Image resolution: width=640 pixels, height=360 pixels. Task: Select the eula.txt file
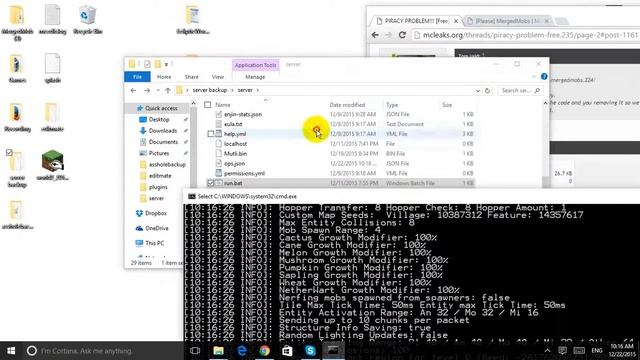(x=233, y=124)
